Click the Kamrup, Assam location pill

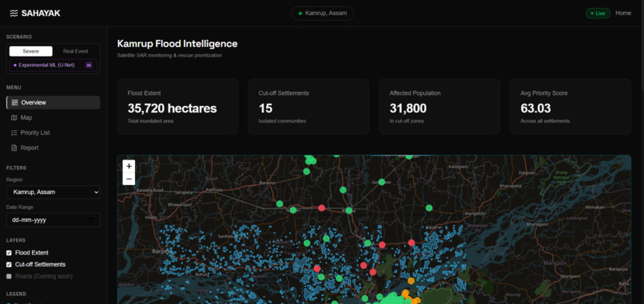[x=323, y=14]
